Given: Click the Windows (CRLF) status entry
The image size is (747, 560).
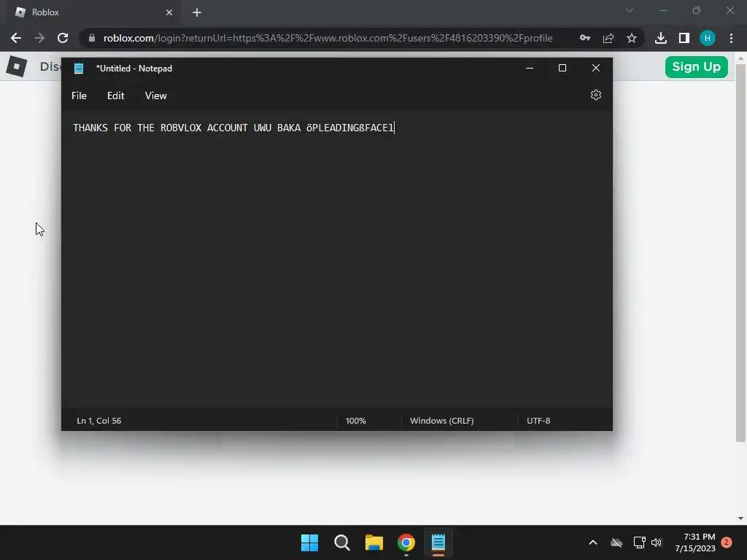Looking at the screenshot, I should 441,421.
